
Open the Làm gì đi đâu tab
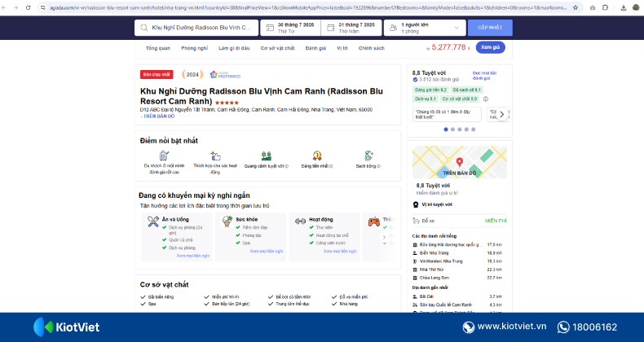(234, 48)
